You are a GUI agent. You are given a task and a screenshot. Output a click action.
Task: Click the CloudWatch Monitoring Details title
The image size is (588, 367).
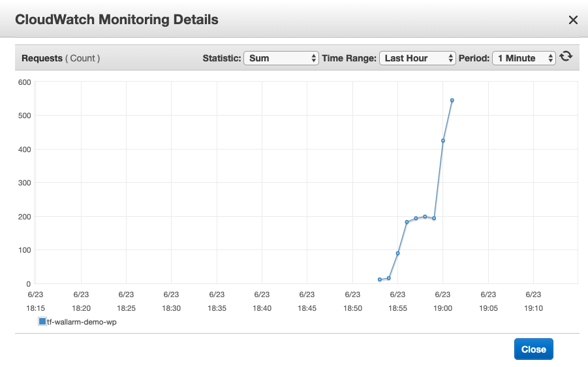(x=117, y=20)
